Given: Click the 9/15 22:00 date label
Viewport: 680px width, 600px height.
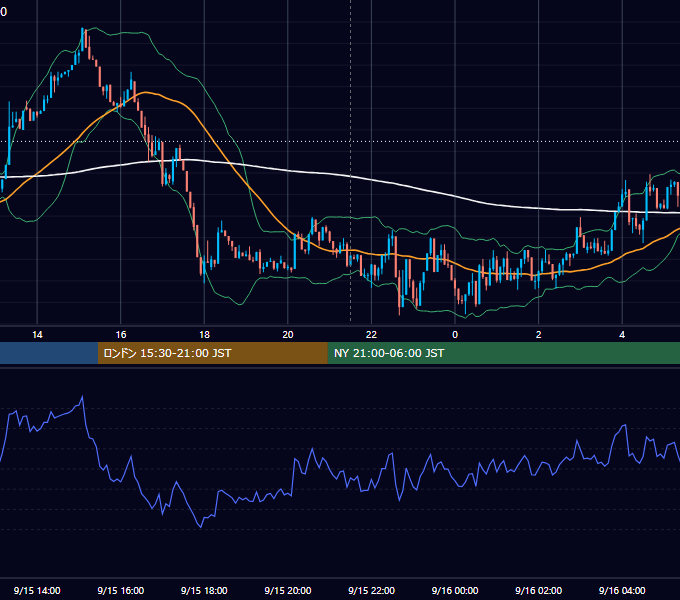Looking at the screenshot, I should (371, 590).
